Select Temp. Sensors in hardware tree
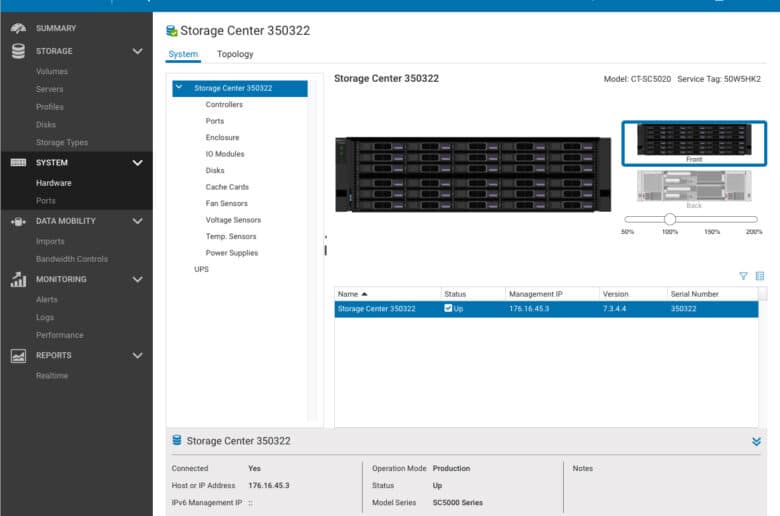This screenshot has width=780, height=516. 231,236
